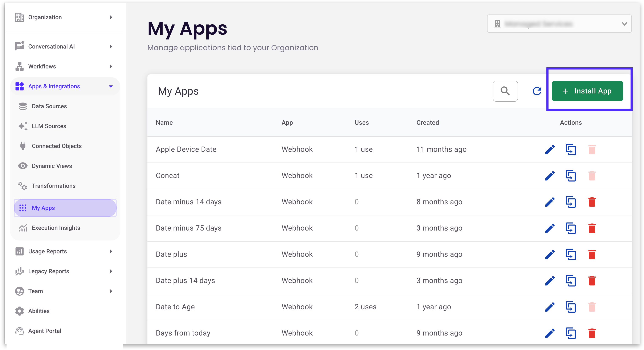Click the Install App button
The width and height of the screenshot is (644, 350).
[587, 91]
